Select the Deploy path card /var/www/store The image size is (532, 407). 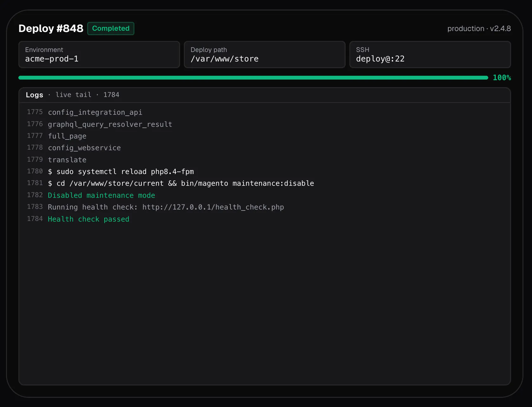[265, 55]
